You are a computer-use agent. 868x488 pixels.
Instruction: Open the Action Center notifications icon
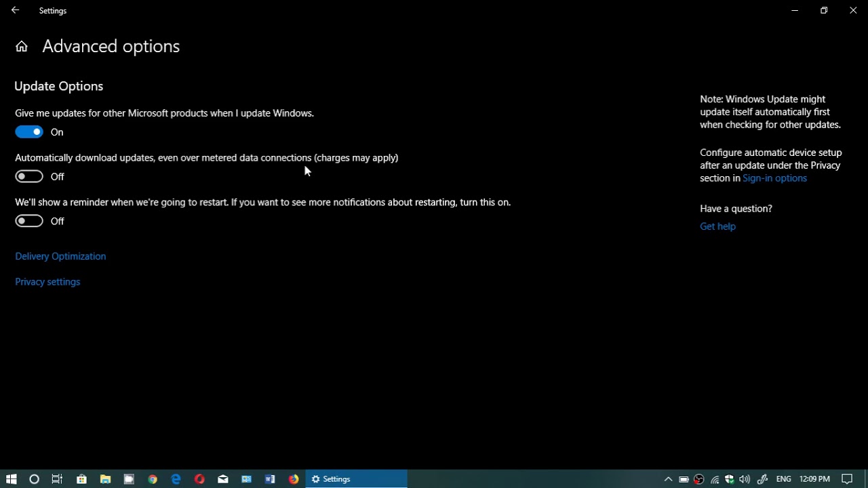click(x=847, y=479)
